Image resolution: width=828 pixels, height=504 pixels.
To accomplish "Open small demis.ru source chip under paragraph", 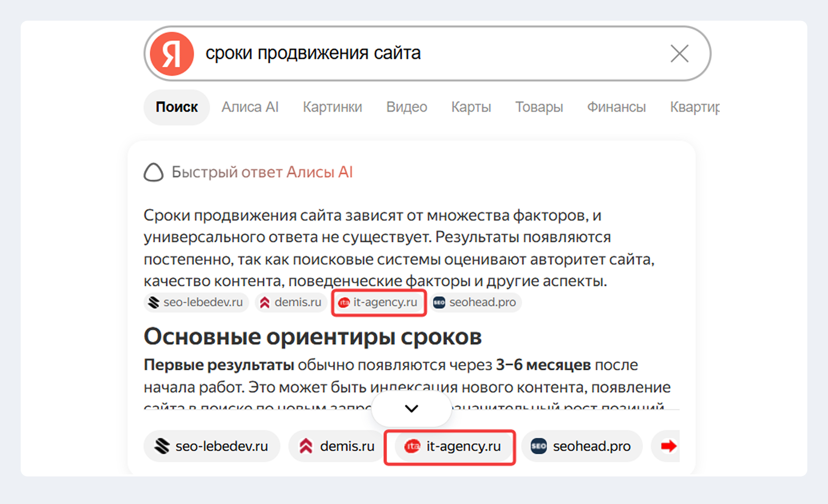I will [291, 302].
